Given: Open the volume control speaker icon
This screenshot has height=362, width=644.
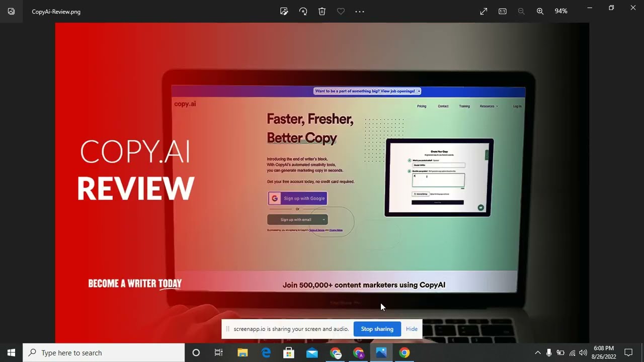Looking at the screenshot, I should 583,352.
